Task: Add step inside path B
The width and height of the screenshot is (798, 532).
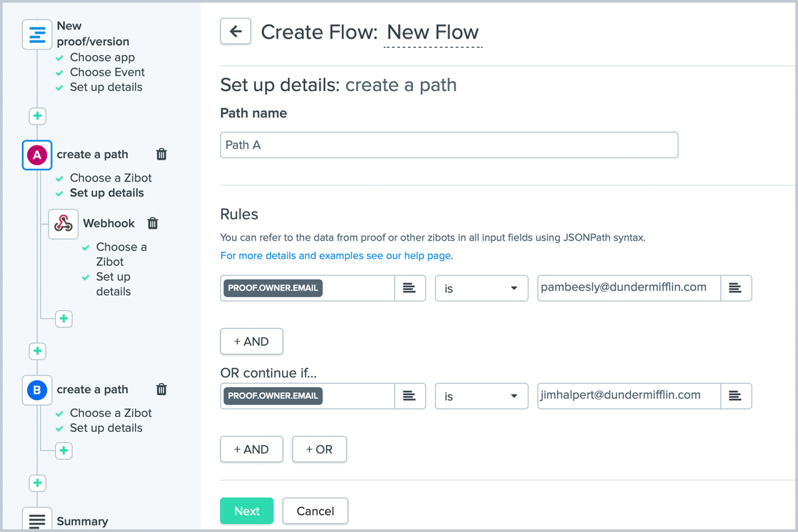Action: pyautogui.click(x=63, y=451)
